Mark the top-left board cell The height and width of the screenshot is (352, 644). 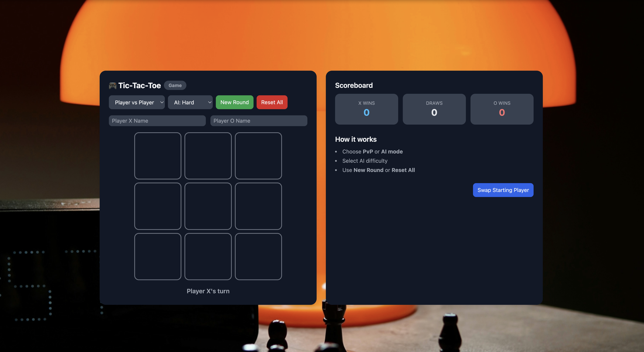pyautogui.click(x=158, y=156)
